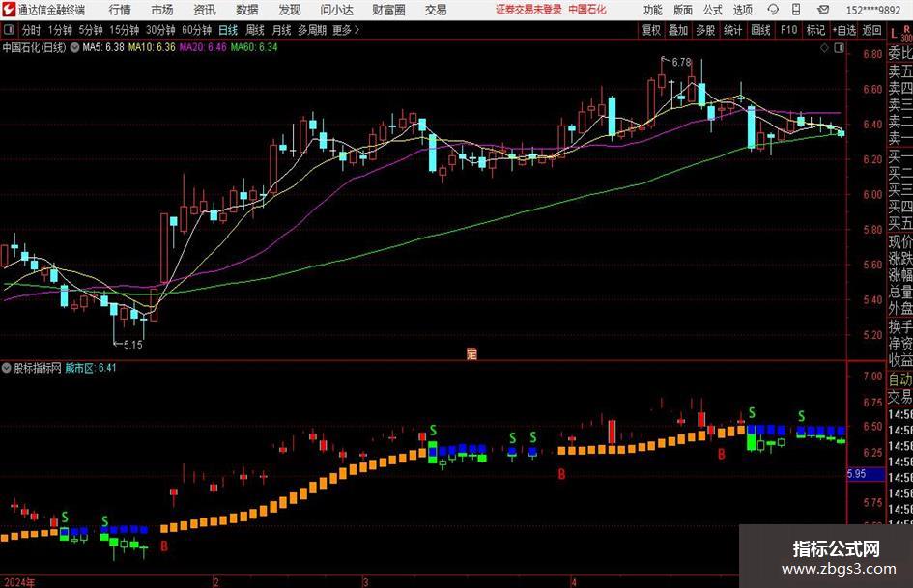Open the 数据 menu
This screenshot has width=913, height=588.
point(247,10)
